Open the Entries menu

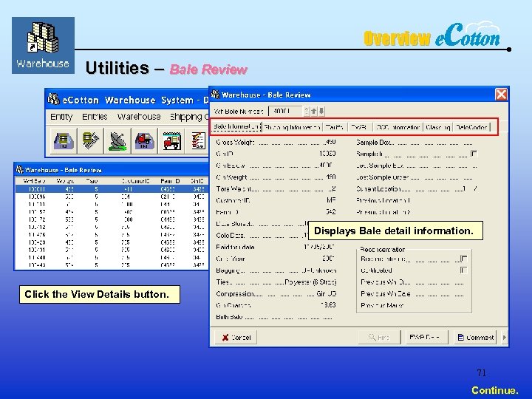(x=95, y=117)
